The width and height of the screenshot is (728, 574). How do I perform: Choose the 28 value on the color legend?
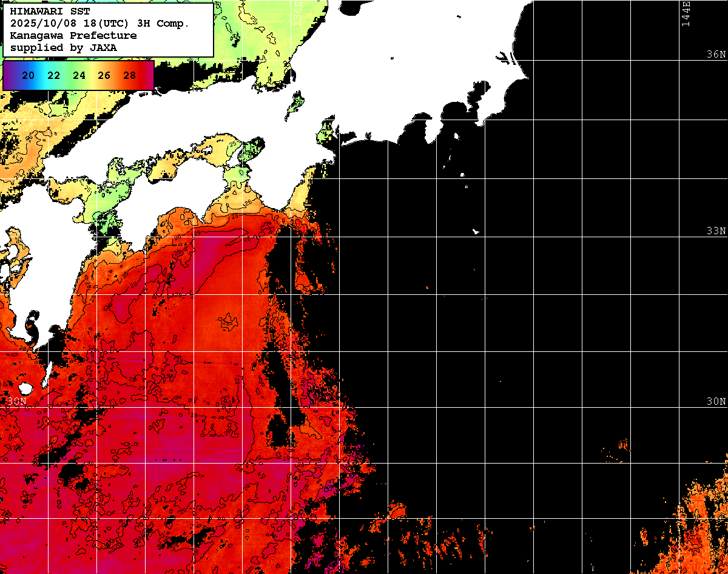click(x=129, y=75)
